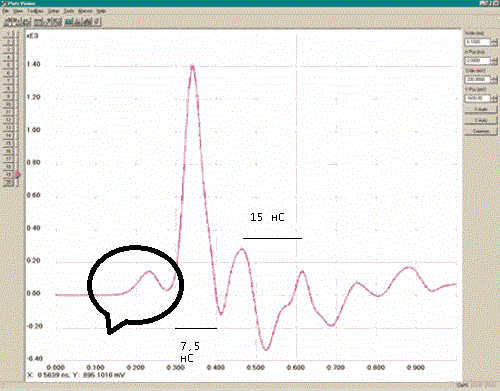Click the Y Pos field spinner arrows
The image size is (500, 391).
point(494,98)
